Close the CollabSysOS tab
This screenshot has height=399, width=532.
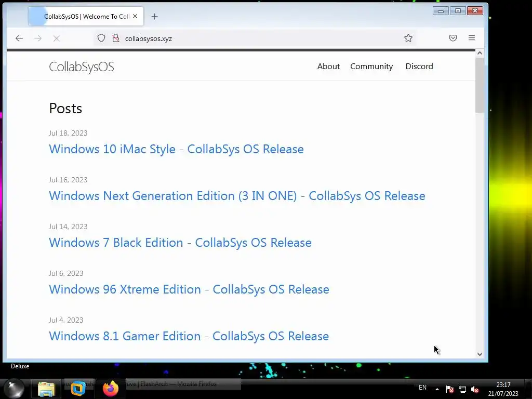[x=135, y=16]
